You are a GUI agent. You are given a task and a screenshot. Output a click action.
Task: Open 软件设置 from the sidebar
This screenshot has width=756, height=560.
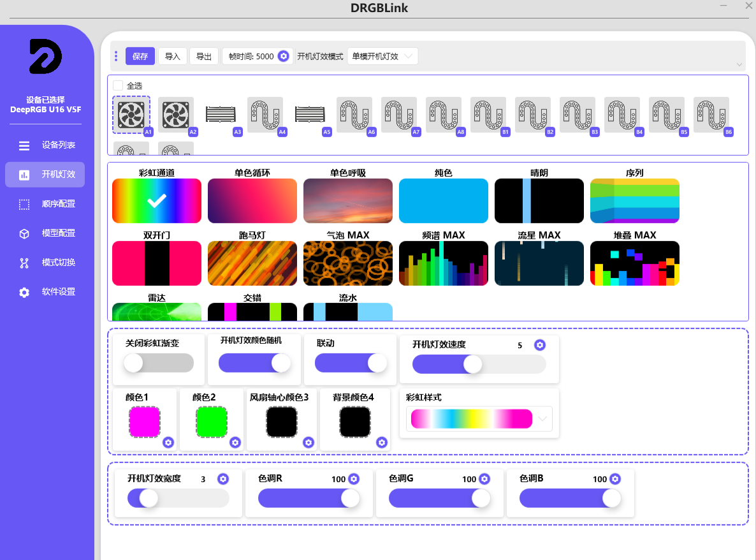[x=46, y=292]
